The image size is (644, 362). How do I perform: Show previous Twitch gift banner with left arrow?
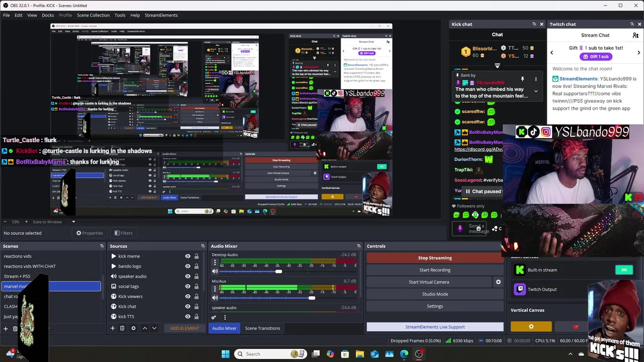(x=551, y=52)
